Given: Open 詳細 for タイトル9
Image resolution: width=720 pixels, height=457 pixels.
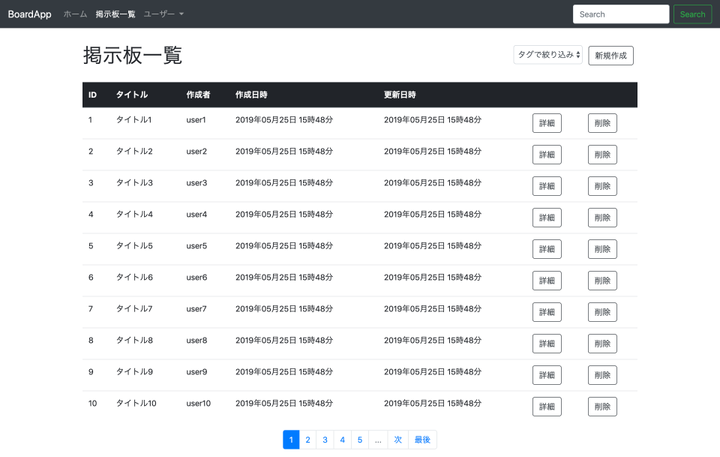Looking at the screenshot, I should 547,375.
